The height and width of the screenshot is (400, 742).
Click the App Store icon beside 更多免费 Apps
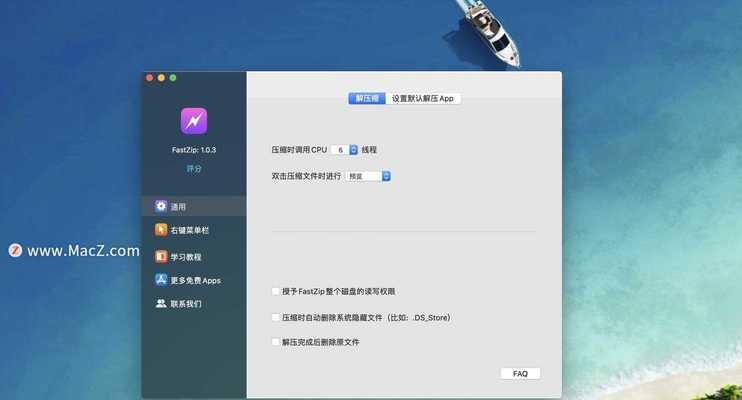(x=161, y=280)
